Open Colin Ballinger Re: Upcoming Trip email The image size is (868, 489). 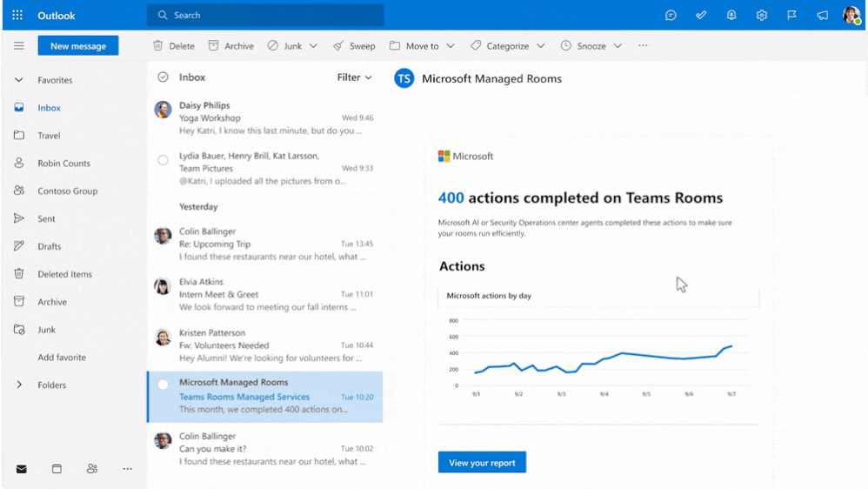pos(264,244)
